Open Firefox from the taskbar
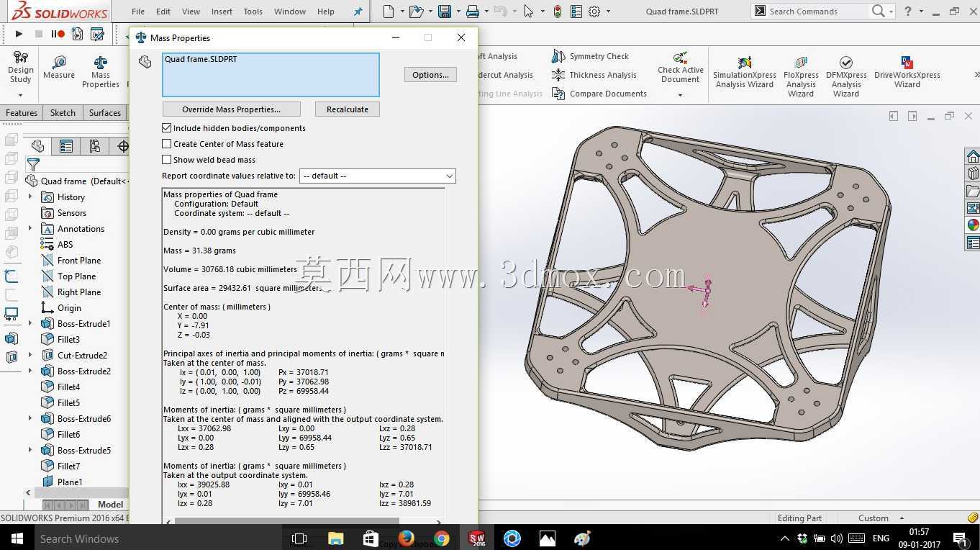Image resolution: width=980 pixels, height=550 pixels. pyautogui.click(x=407, y=538)
